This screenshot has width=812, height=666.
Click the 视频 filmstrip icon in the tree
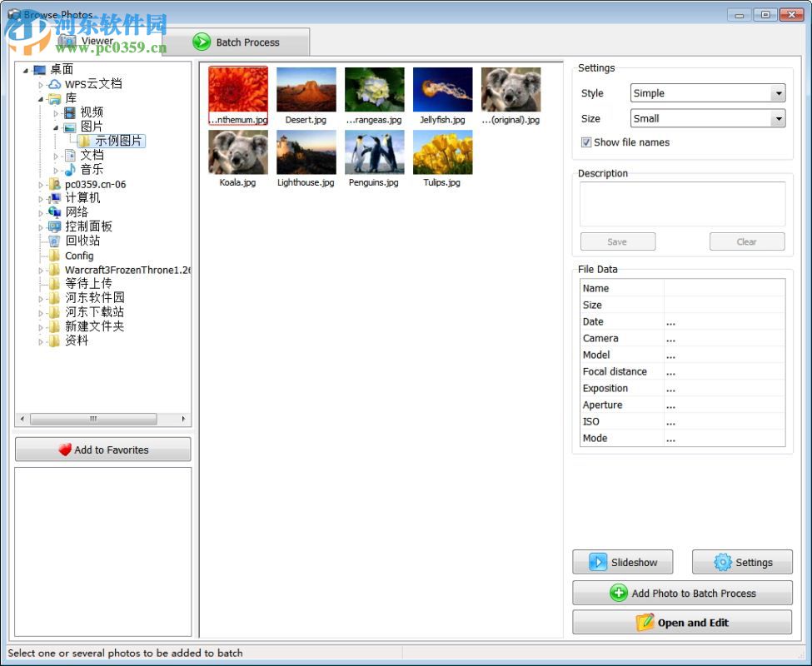click(70, 112)
